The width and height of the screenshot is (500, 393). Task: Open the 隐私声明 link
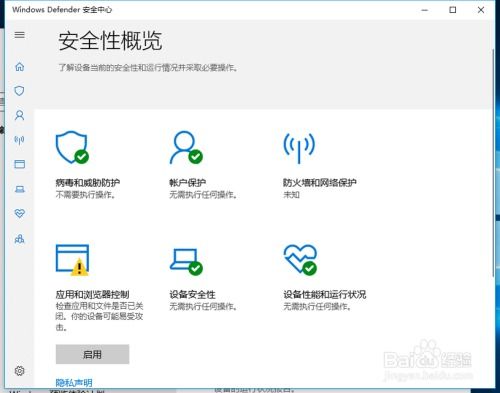pyautogui.click(x=74, y=382)
